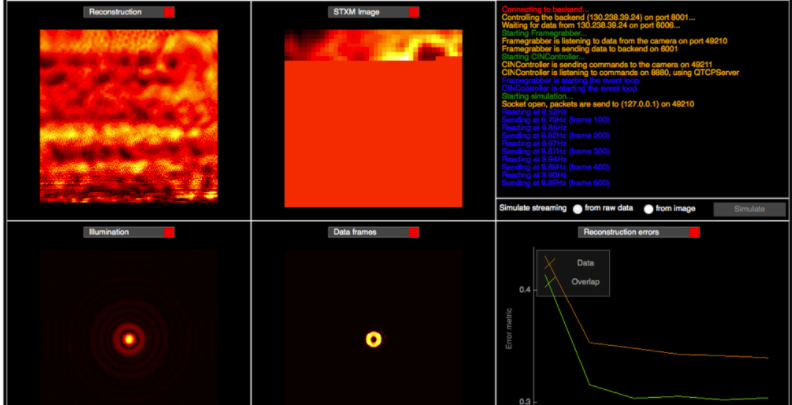This screenshot has width=792, height=405.
Task: Click the Data frames diffraction ring image
Action: pos(373,339)
